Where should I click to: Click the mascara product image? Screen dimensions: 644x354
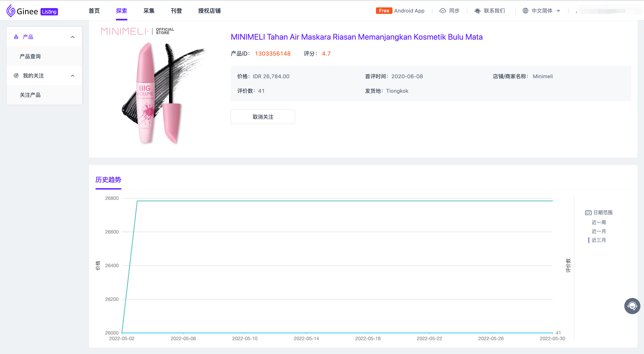pos(164,93)
